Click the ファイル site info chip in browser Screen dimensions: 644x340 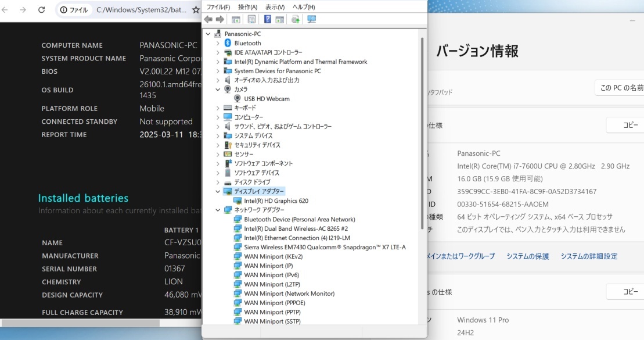click(74, 10)
